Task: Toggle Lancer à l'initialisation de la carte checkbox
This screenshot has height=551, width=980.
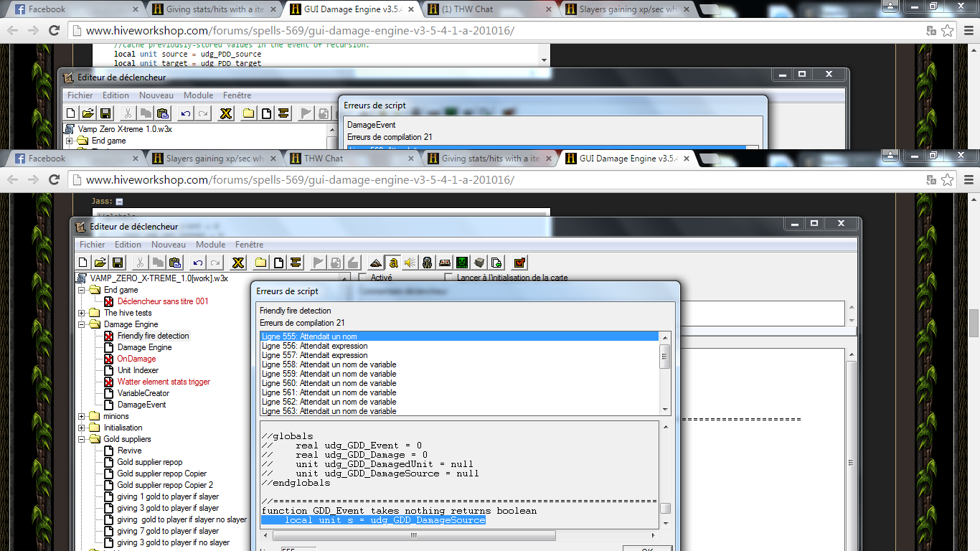Action: click(448, 278)
